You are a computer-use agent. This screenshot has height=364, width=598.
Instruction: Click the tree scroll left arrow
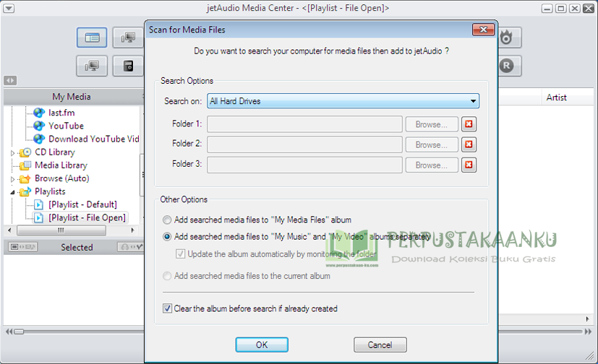click(x=9, y=230)
